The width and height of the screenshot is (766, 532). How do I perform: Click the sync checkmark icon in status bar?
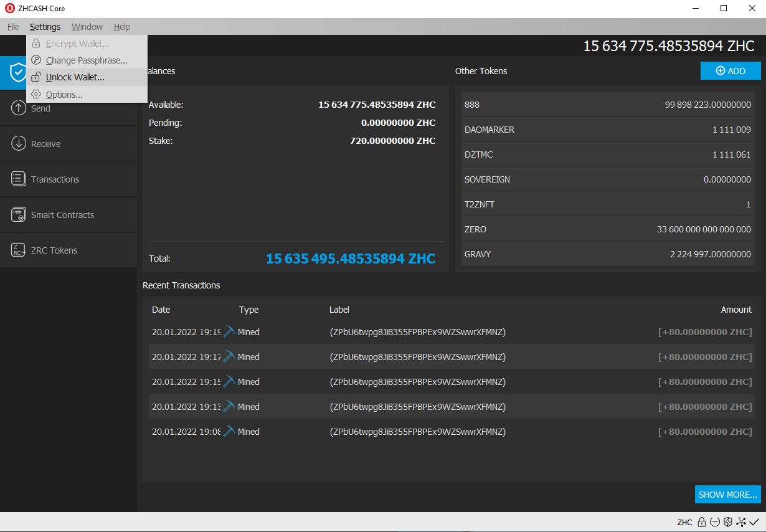tap(754, 522)
